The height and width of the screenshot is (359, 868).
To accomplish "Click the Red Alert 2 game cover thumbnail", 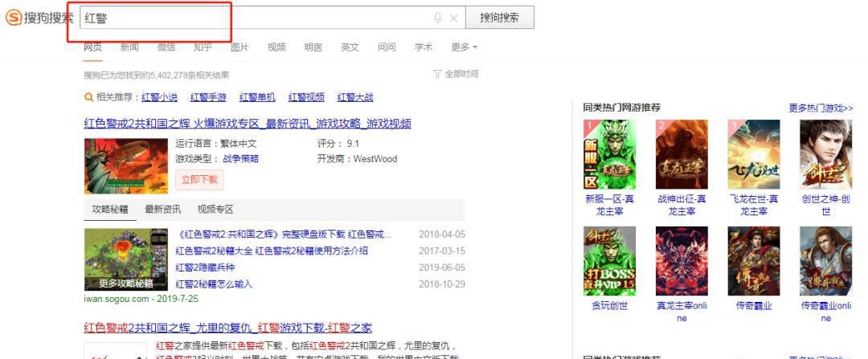I will [x=126, y=166].
